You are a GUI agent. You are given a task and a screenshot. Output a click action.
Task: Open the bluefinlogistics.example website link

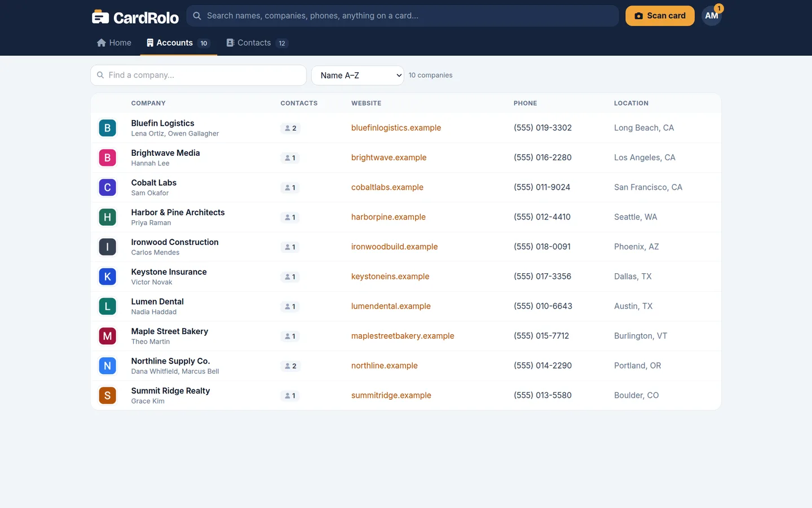click(x=396, y=128)
